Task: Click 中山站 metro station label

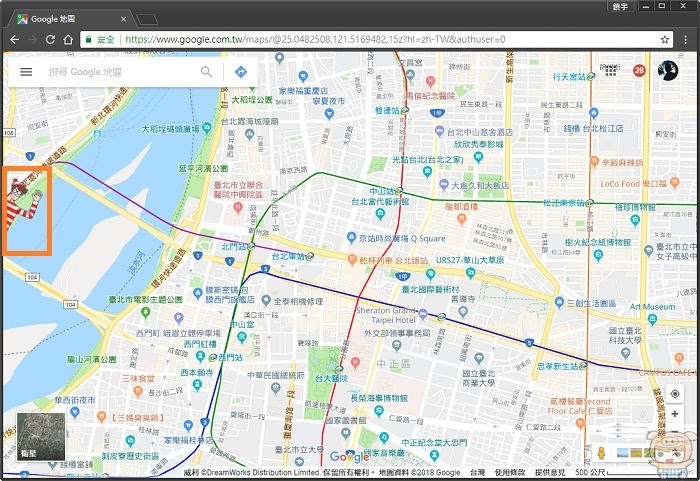Action: 382,192
